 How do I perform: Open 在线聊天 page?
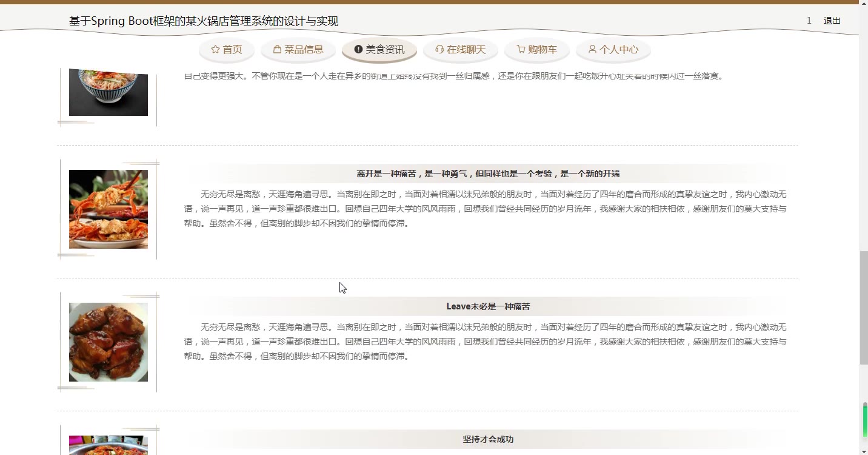(x=461, y=50)
